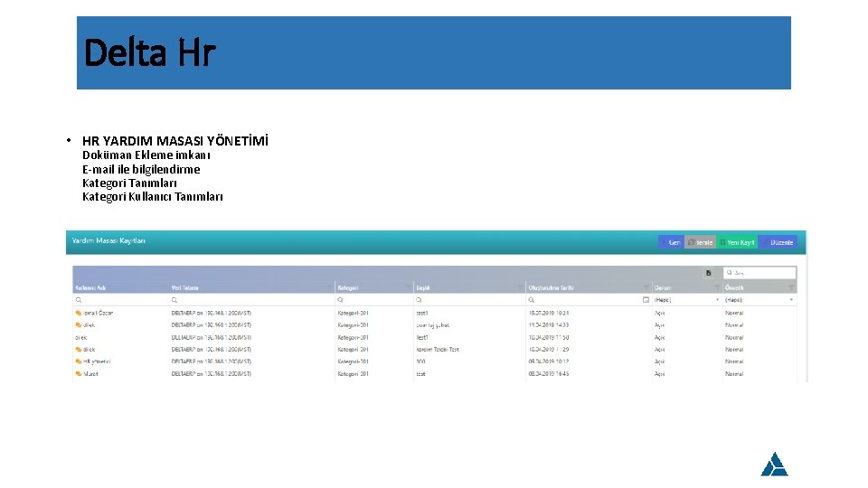Image resolution: width=868 pixels, height=488 pixels.
Task: Open the filter icon in Durum header
Action: (717, 287)
